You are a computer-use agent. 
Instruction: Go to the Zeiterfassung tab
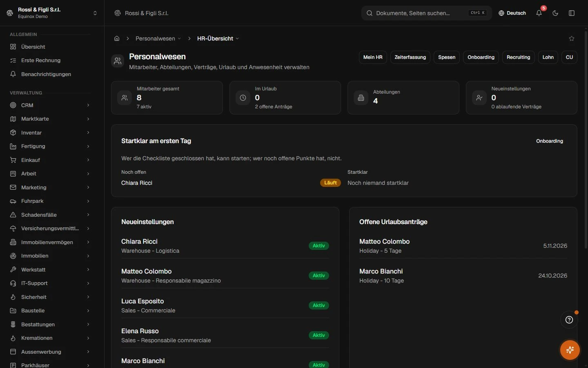click(x=410, y=57)
